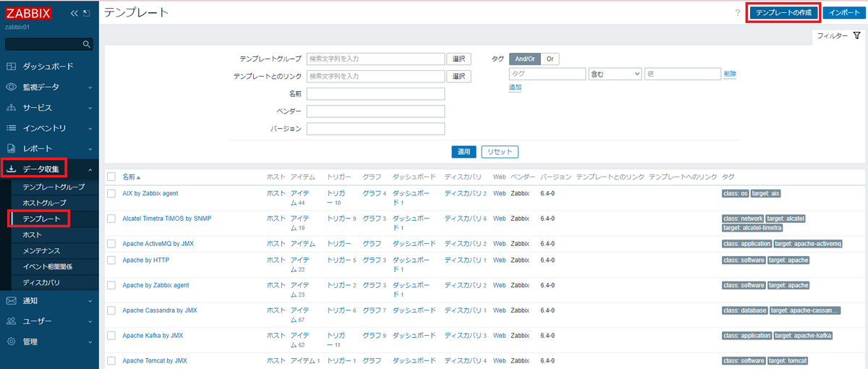The width and height of the screenshot is (868, 369).
Task: Open the 含む tag operator dropdown
Action: (x=615, y=74)
